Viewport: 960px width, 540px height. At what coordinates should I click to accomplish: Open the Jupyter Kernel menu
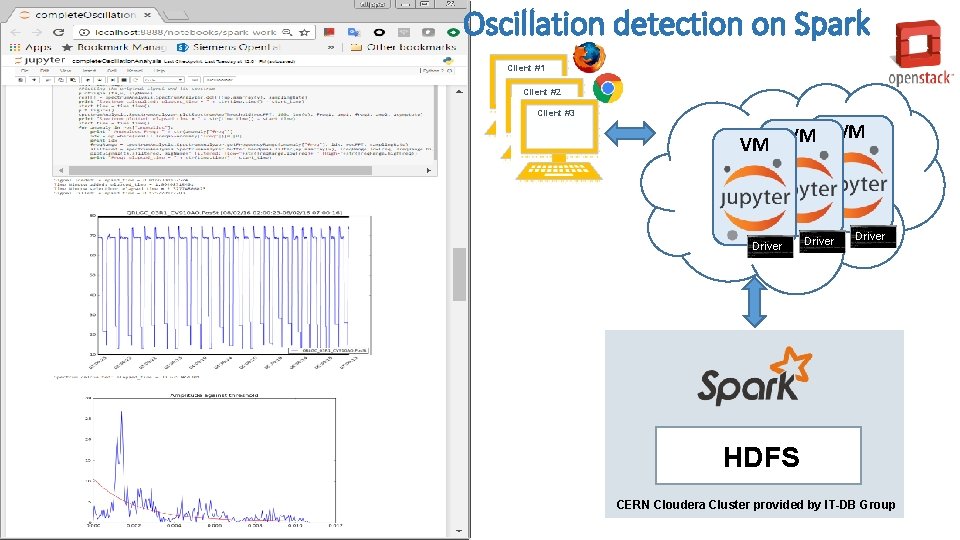click(135, 70)
